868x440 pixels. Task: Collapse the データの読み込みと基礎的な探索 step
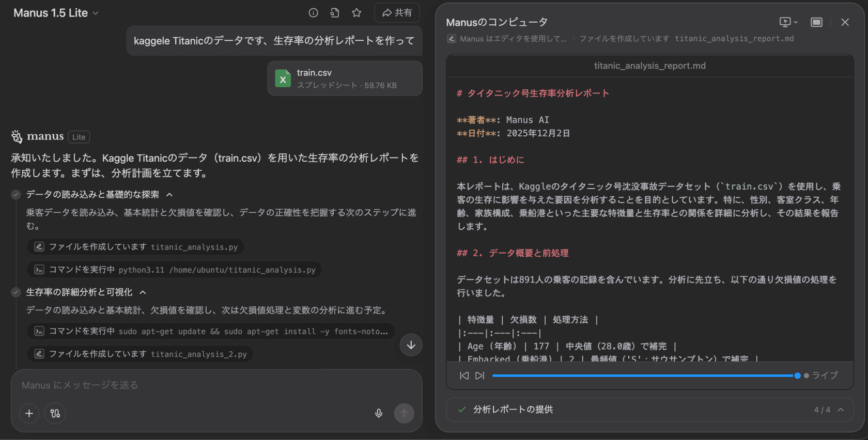click(169, 195)
